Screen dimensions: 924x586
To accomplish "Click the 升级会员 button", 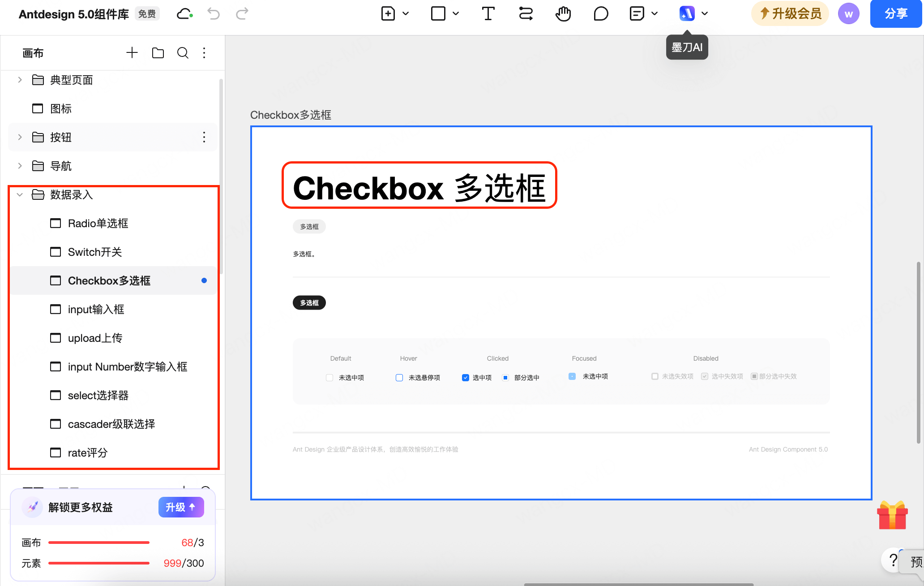I will click(790, 13).
